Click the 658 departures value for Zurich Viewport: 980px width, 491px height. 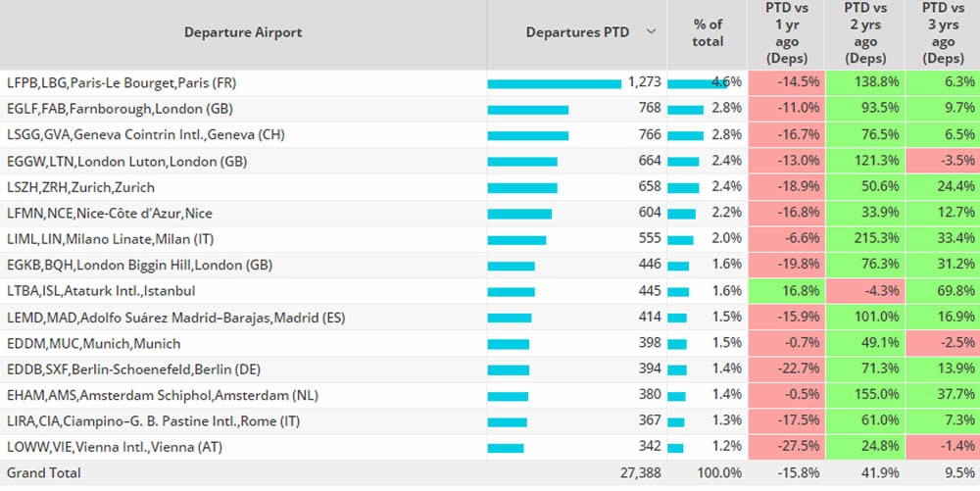click(650, 187)
